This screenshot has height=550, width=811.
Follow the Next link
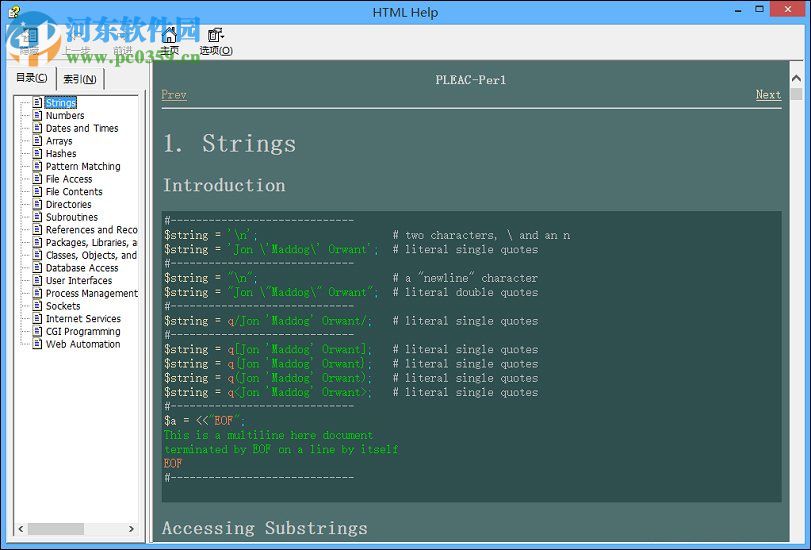tap(768, 95)
